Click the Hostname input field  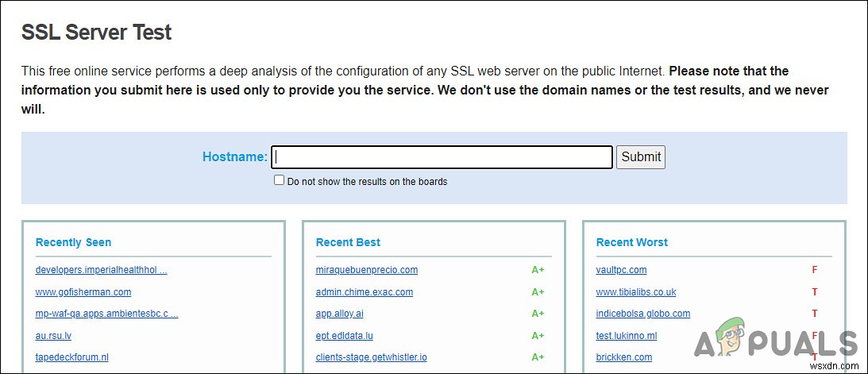tap(442, 157)
